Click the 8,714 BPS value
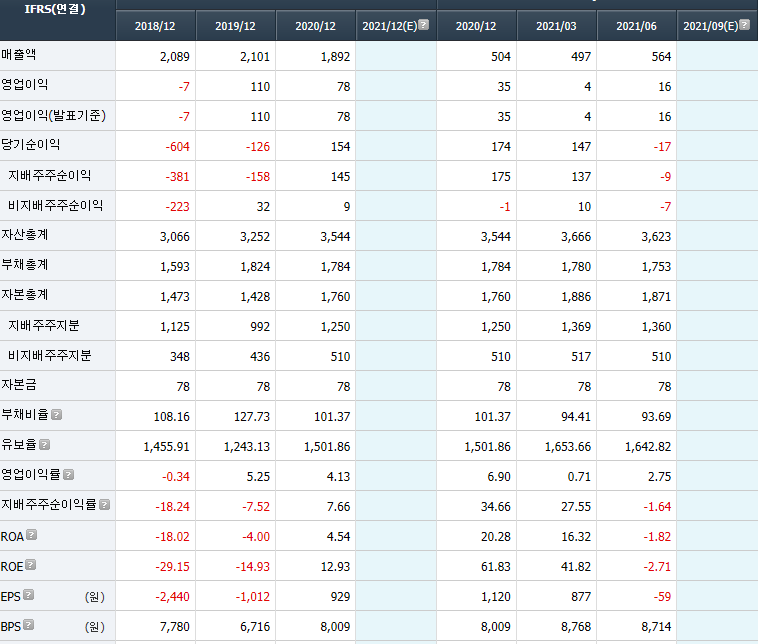Viewport: 762px width, 644px height. coord(656,627)
